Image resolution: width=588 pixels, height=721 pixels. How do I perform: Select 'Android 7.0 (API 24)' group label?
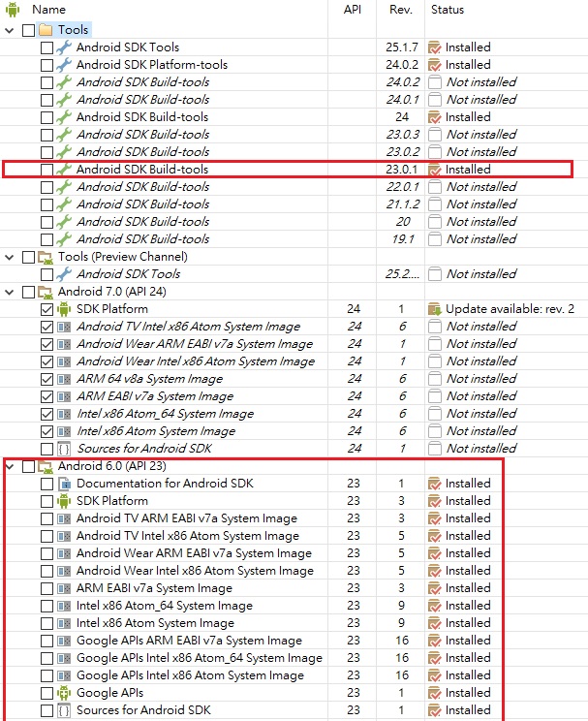point(111,292)
